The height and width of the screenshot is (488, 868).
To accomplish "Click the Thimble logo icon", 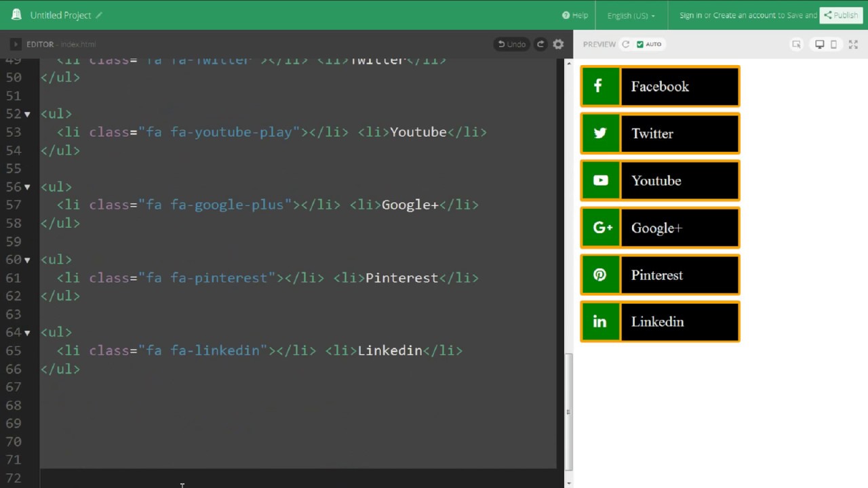I will [16, 14].
